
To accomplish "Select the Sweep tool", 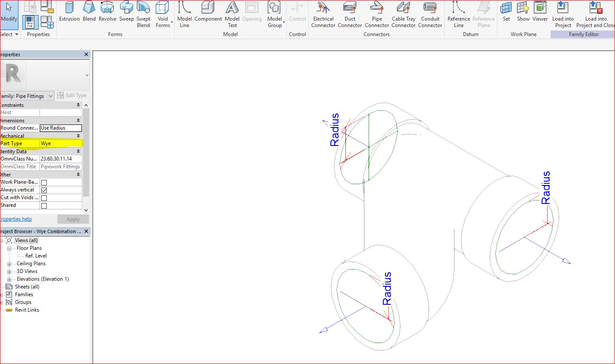I will (126, 14).
